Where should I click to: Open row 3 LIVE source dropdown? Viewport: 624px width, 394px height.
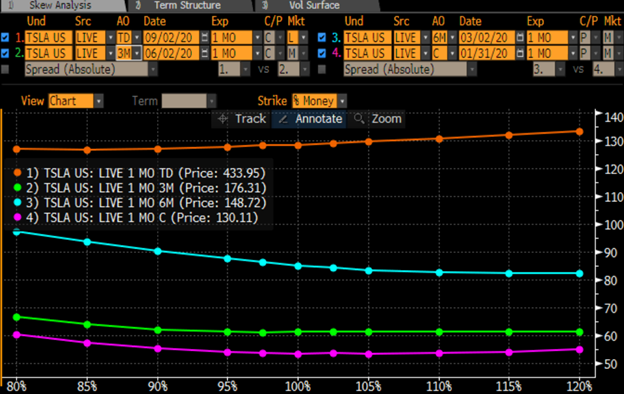426,37
